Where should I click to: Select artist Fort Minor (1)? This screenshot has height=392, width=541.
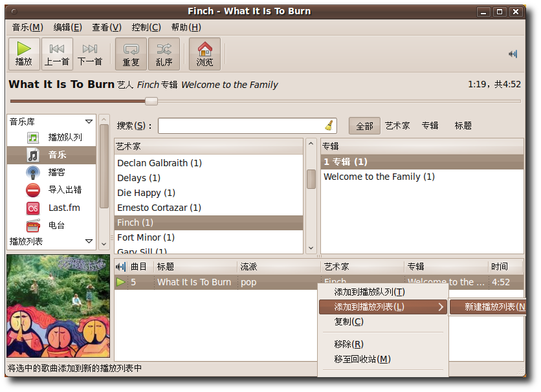click(209, 237)
